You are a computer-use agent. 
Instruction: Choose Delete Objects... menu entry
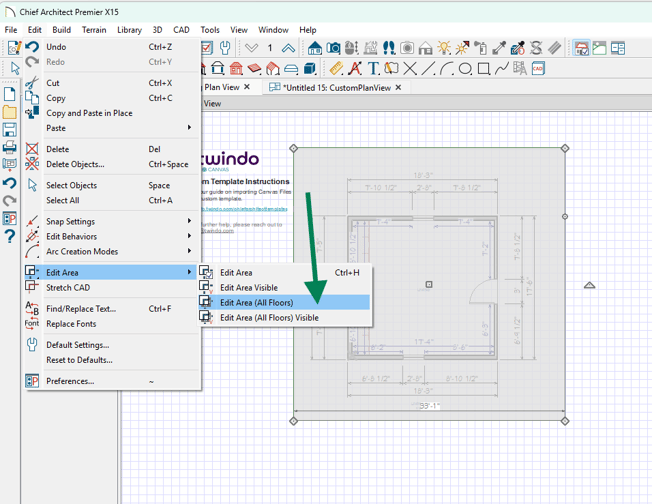113,164
